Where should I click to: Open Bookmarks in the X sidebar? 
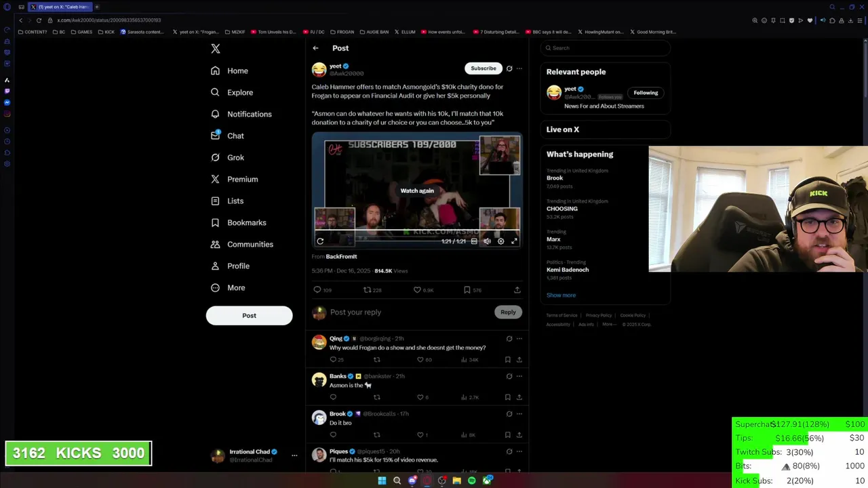(x=238, y=222)
